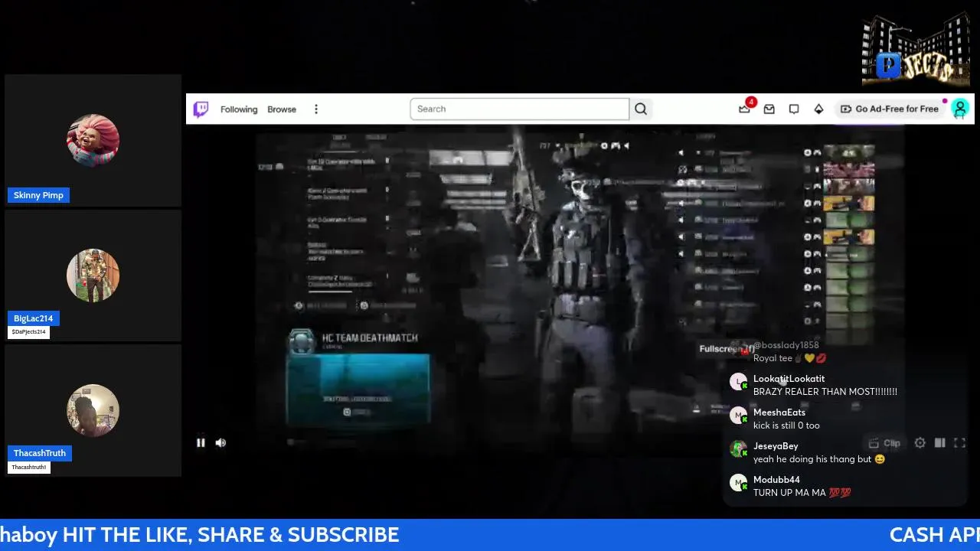This screenshot has width=980, height=551.
Task: Click the PJECTS building logo
Action: (916, 49)
